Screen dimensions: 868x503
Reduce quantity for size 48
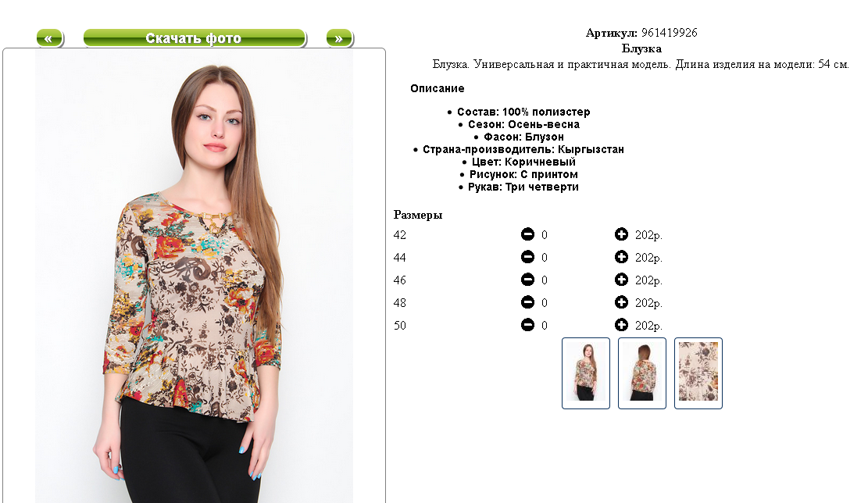[527, 303]
